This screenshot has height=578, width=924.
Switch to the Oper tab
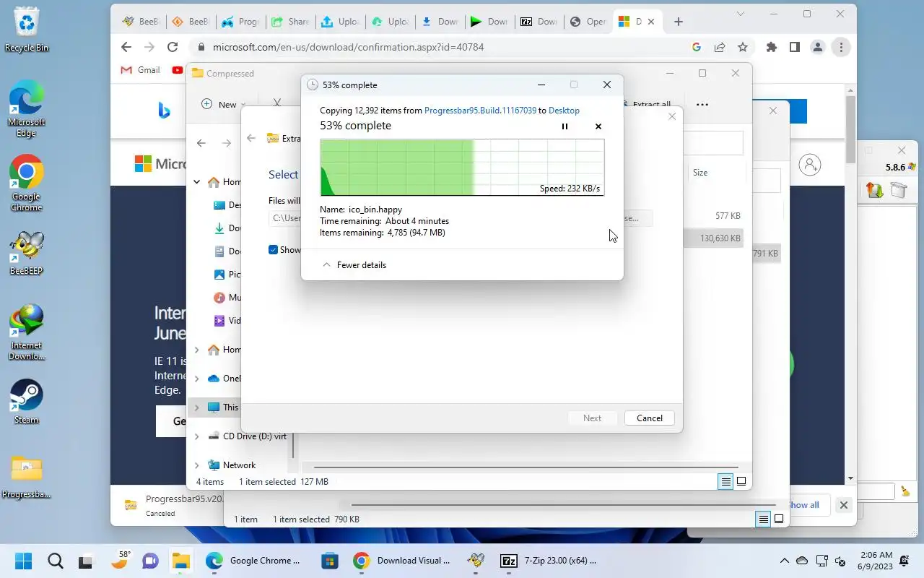[588, 22]
